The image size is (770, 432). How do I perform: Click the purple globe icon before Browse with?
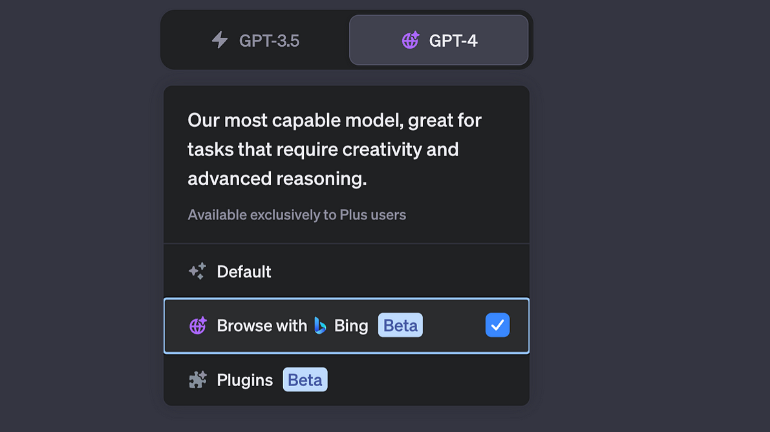click(197, 326)
